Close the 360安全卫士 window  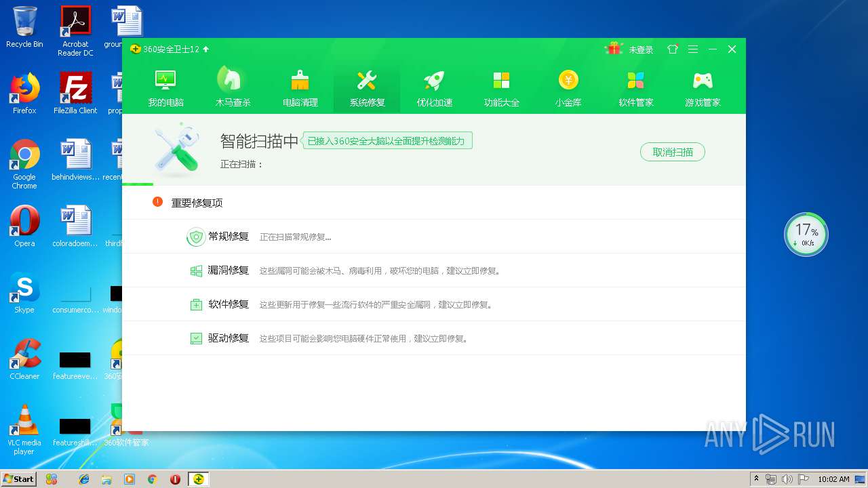tap(732, 49)
